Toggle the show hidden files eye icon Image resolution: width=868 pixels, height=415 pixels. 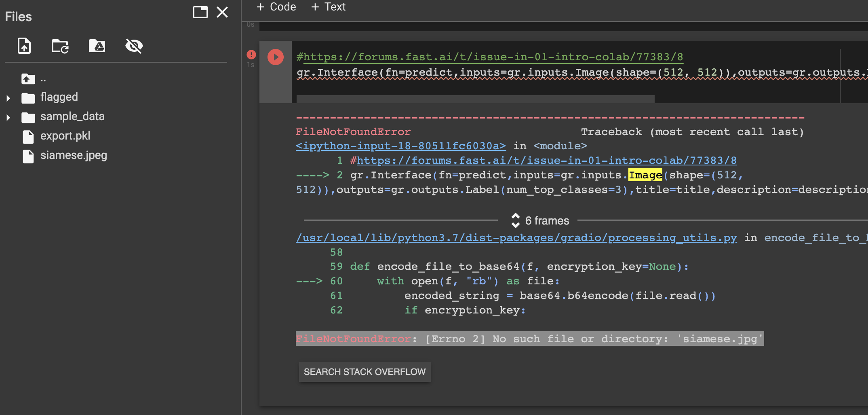coord(134,46)
